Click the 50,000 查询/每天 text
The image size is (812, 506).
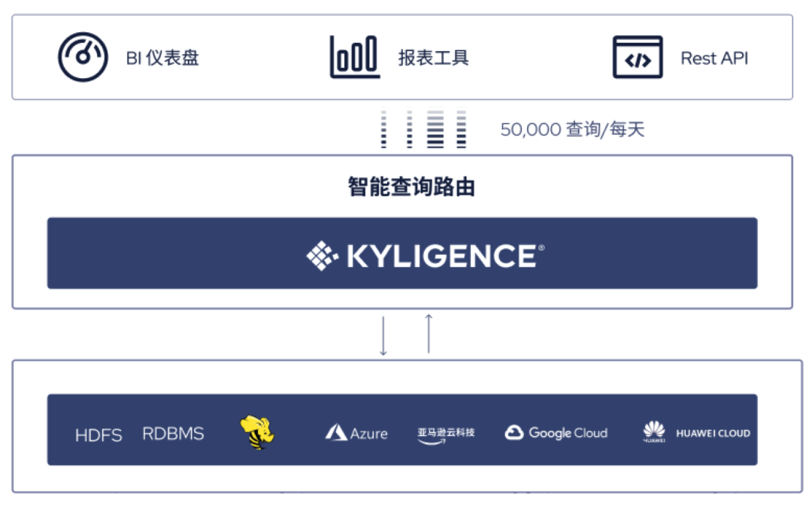pyautogui.click(x=572, y=129)
